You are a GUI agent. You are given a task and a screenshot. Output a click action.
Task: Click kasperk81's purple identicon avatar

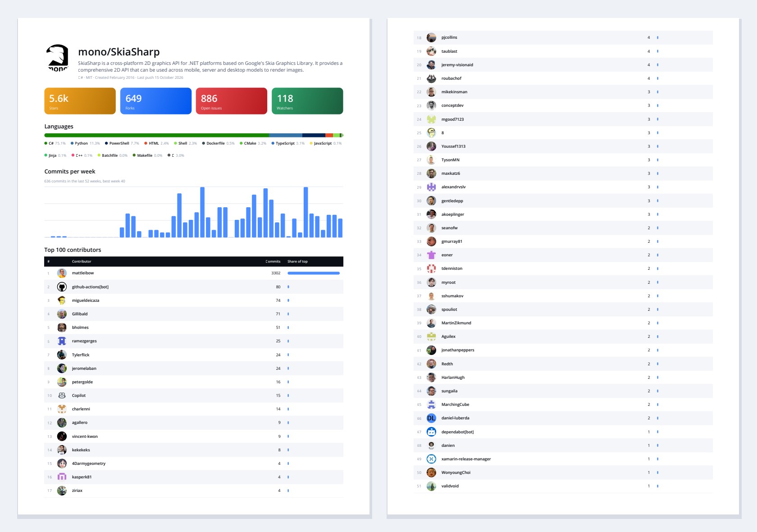[x=62, y=477]
